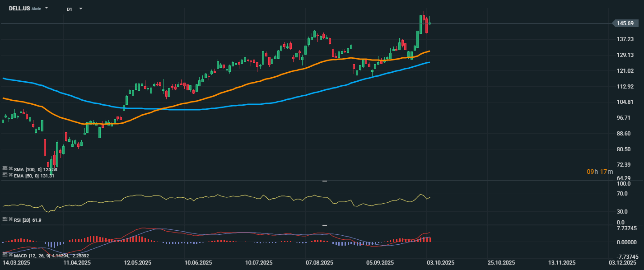Grab the divider handle above RSI panel
Viewport: 644px width, 270px height.
pos(324,181)
